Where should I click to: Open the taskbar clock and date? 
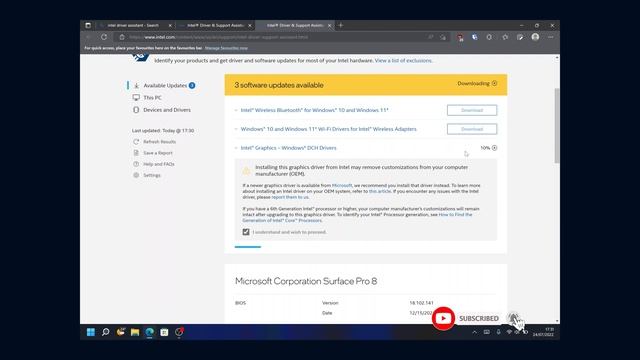[x=543, y=332]
